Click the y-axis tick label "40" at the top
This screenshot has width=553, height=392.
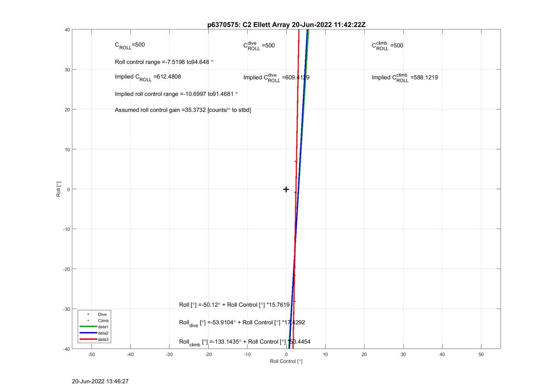coord(67,30)
